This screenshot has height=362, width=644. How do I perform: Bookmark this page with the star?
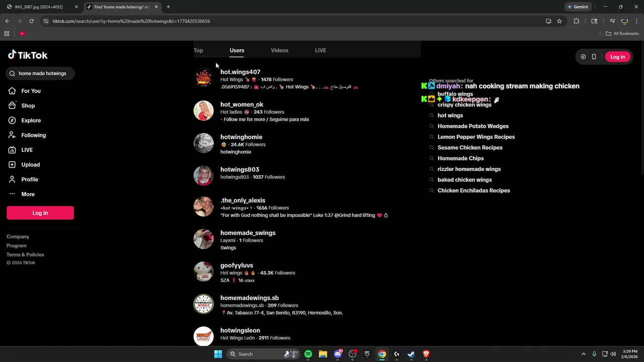point(559,21)
